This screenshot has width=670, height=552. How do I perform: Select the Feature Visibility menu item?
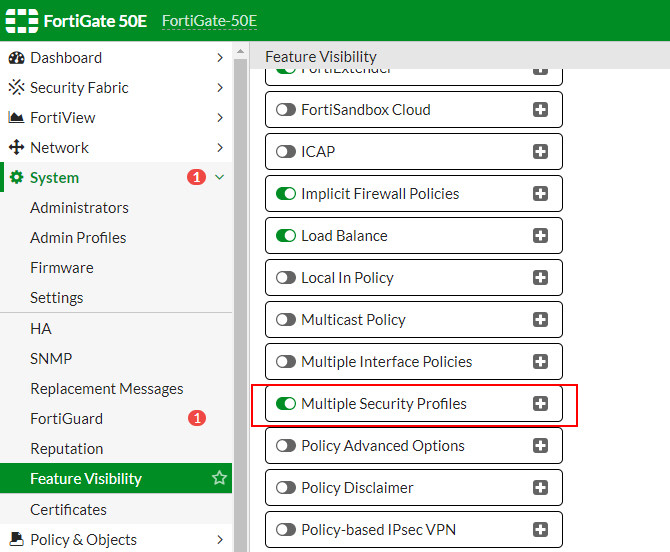point(116,478)
